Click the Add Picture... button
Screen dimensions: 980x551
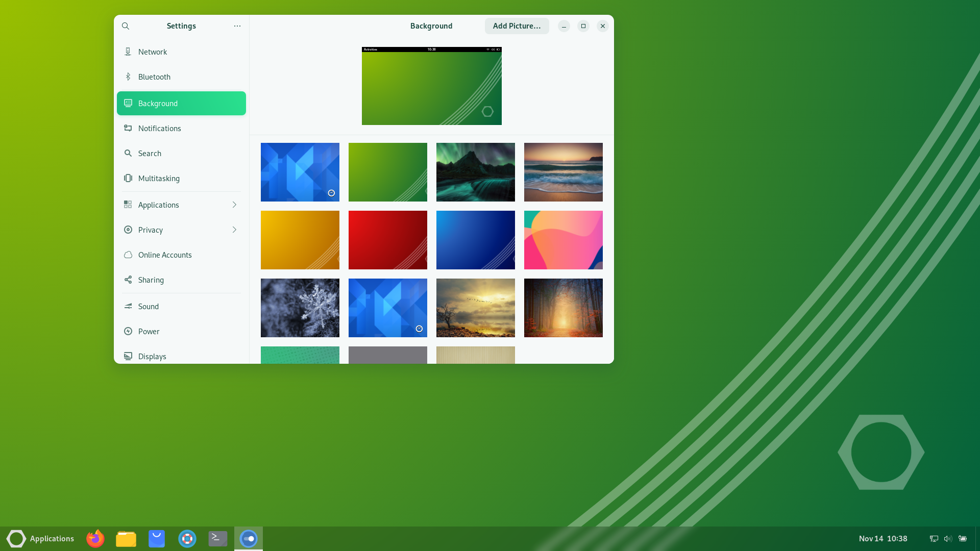517,26
